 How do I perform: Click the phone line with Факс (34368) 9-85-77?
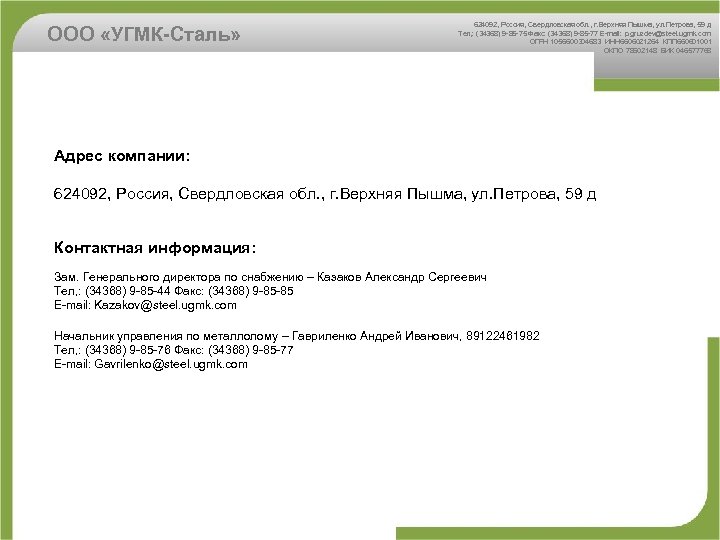coord(174,350)
